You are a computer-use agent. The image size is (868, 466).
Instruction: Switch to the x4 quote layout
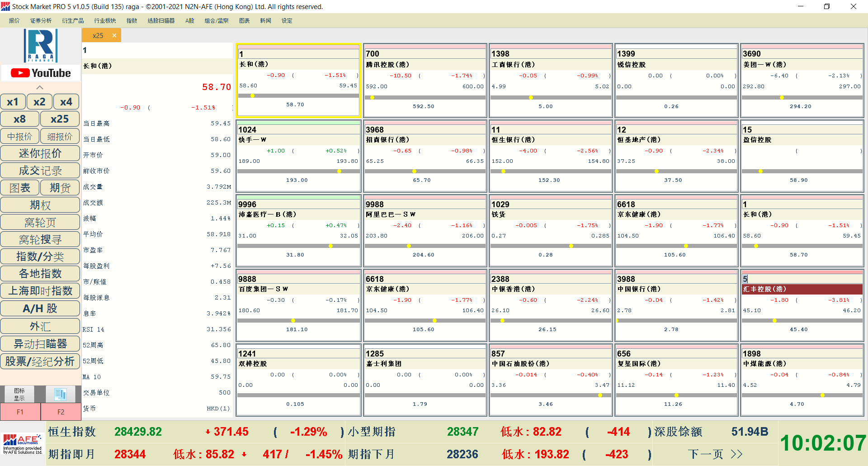point(66,102)
